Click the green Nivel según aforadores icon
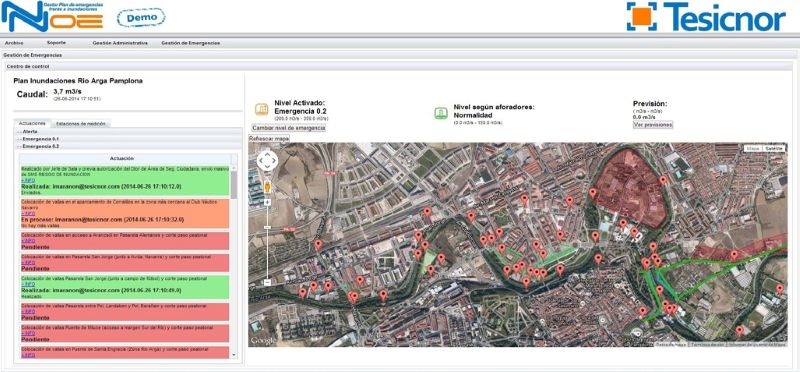The height and width of the screenshot is (372, 800). pos(441,113)
